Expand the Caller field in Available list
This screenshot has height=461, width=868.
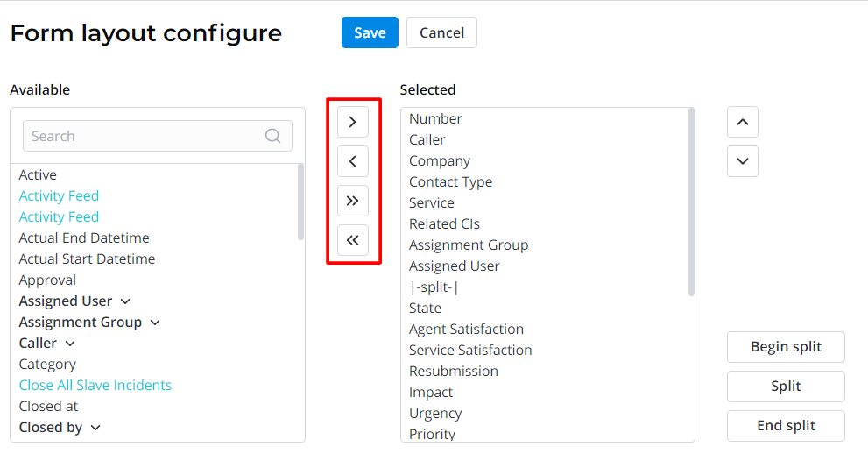[x=70, y=344]
